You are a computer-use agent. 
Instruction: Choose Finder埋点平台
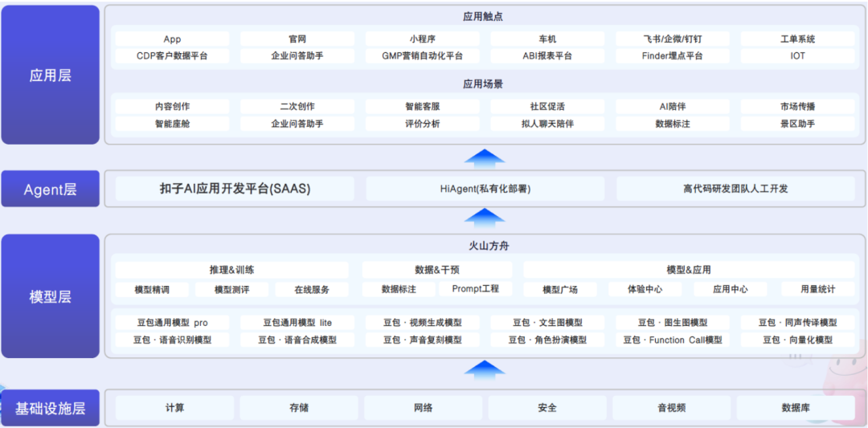pos(673,56)
